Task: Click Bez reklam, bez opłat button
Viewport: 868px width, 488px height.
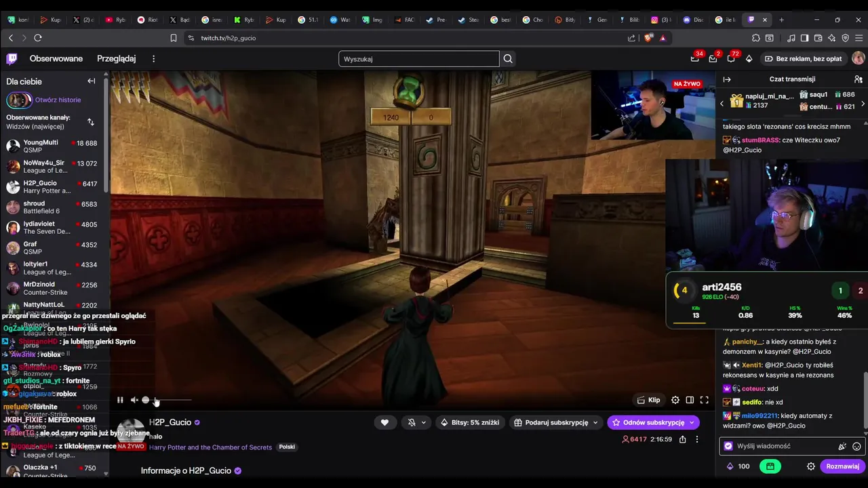Action: point(802,59)
